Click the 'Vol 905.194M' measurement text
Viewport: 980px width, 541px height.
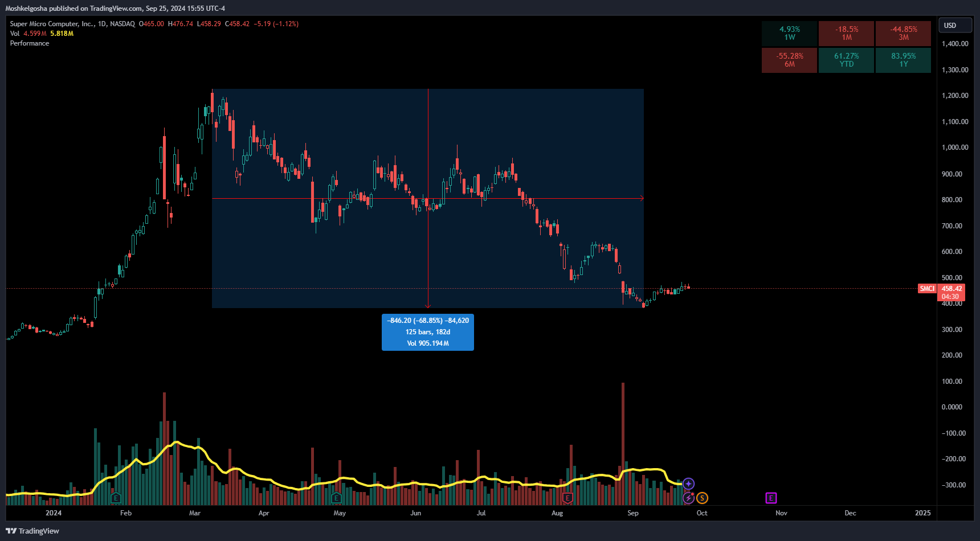click(x=428, y=343)
